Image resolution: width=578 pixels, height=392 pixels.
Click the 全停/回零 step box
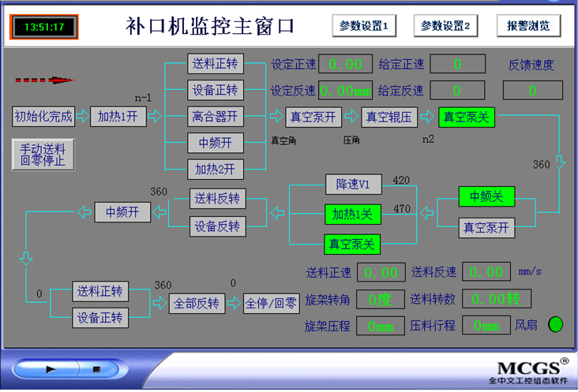click(270, 303)
